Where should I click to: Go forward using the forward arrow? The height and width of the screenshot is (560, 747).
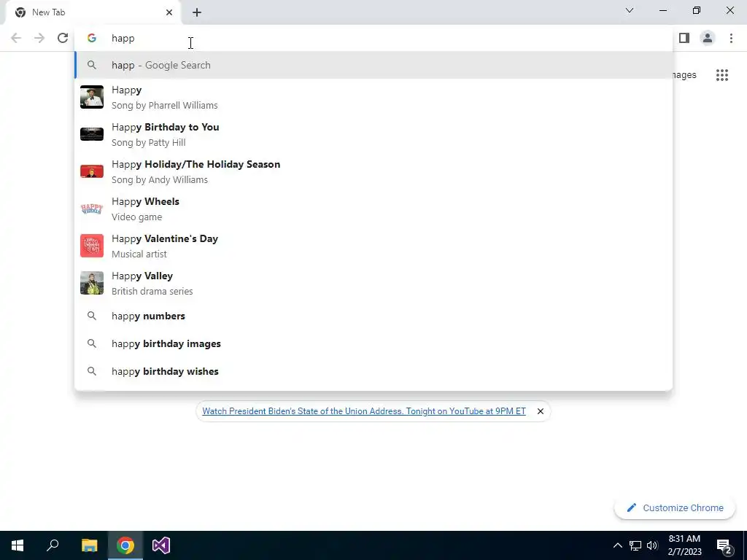(39, 38)
